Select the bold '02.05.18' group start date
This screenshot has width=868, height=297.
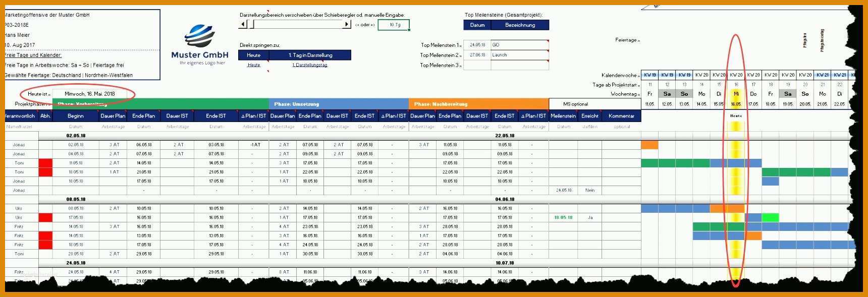click(x=76, y=136)
